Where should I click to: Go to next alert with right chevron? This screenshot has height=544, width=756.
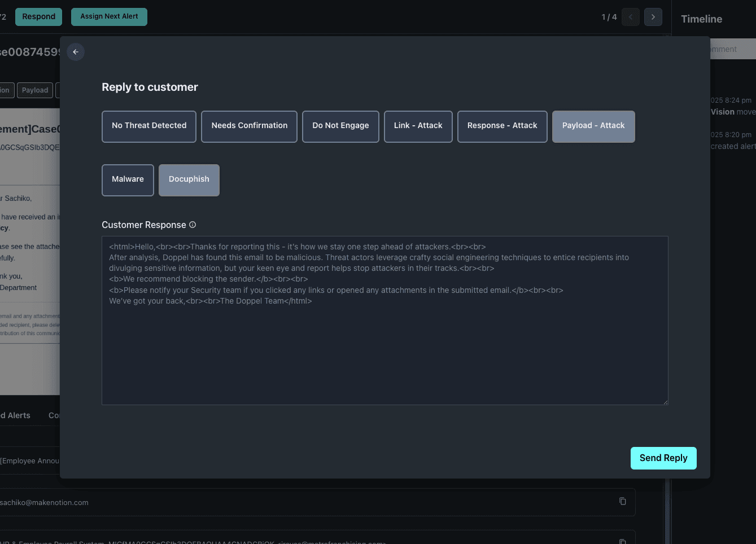[x=653, y=17]
